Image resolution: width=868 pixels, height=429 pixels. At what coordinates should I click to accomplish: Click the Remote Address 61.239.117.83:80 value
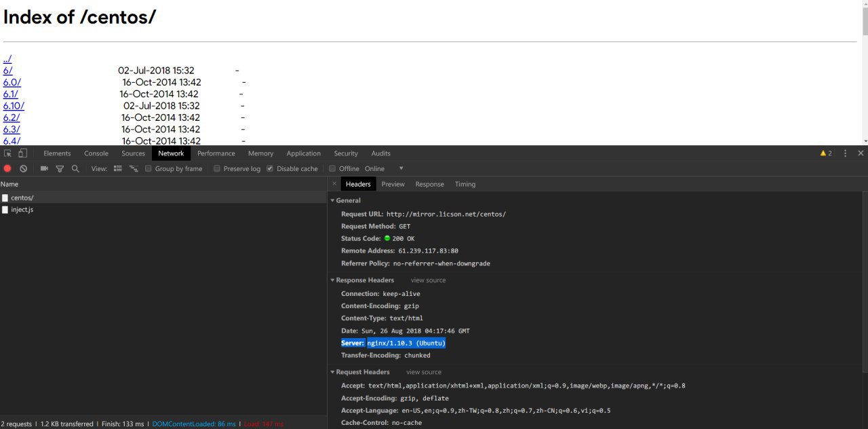point(428,251)
